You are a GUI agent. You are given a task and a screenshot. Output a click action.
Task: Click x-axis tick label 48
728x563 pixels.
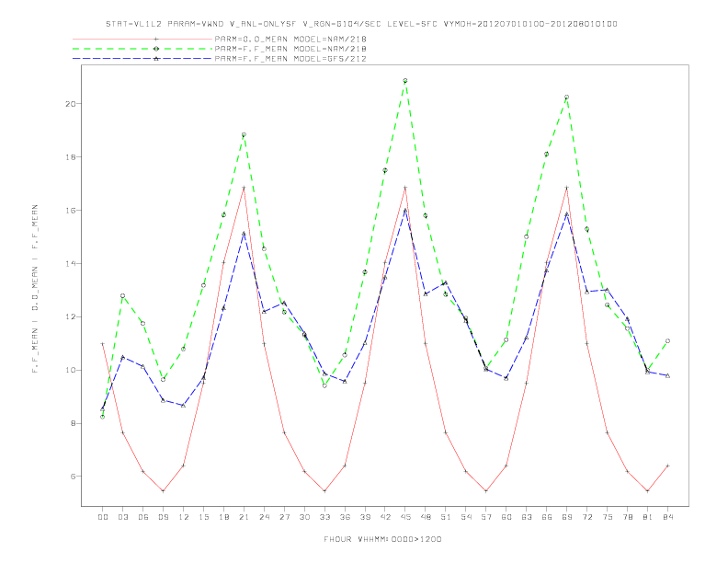coord(426,517)
